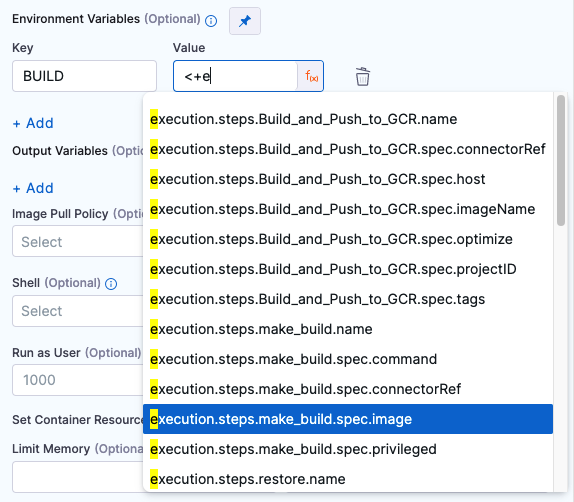574x502 pixels.
Task: Delete the BUILD variable with trash icon
Action: pyautogui.click(x=362, y=76)
